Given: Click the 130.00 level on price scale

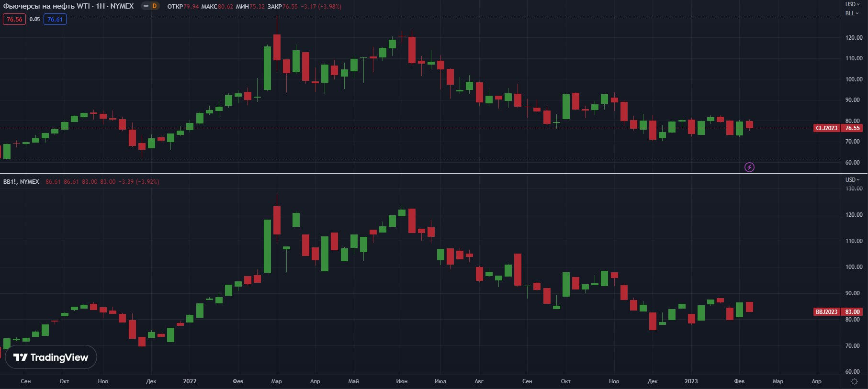Looking at the screenshot, I should pyautogui.click(x=854, y=189).
